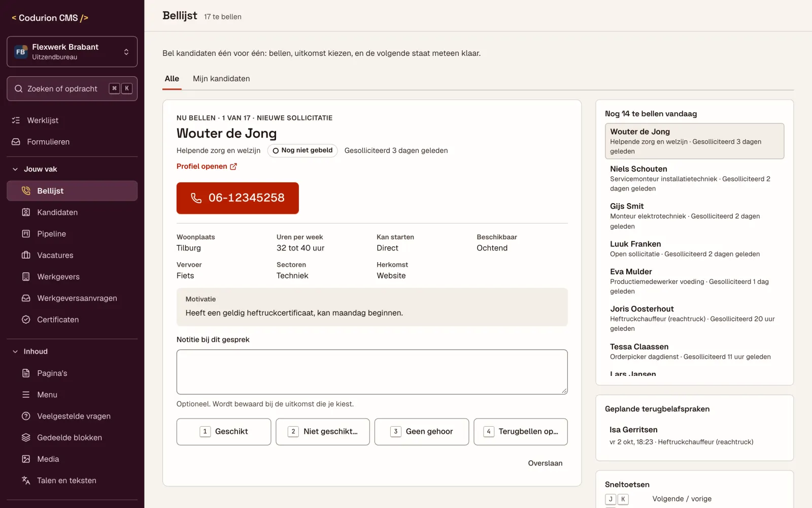Viewport: 812px width, 508px height.
Task: Open Werkgevers building item
Action: coord(72,277)
